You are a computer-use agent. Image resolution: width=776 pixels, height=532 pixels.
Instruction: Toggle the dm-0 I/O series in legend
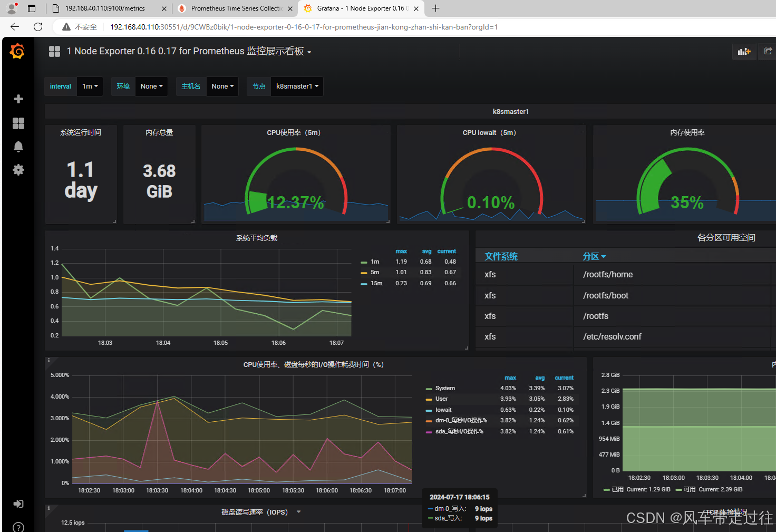[x=461, y=421]
